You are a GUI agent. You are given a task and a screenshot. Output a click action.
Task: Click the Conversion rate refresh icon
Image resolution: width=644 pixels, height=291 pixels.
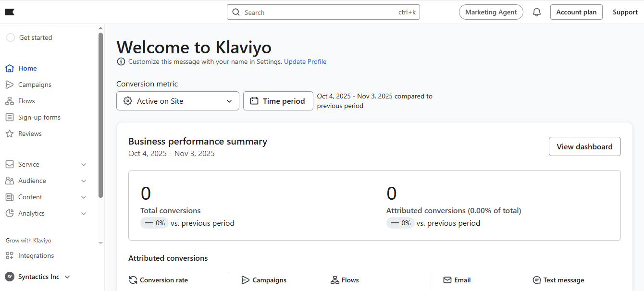pos(133,280)
